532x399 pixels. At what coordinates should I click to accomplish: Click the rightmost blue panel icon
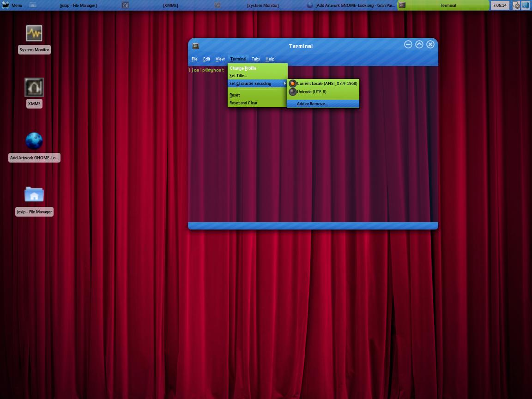[525, 5]
